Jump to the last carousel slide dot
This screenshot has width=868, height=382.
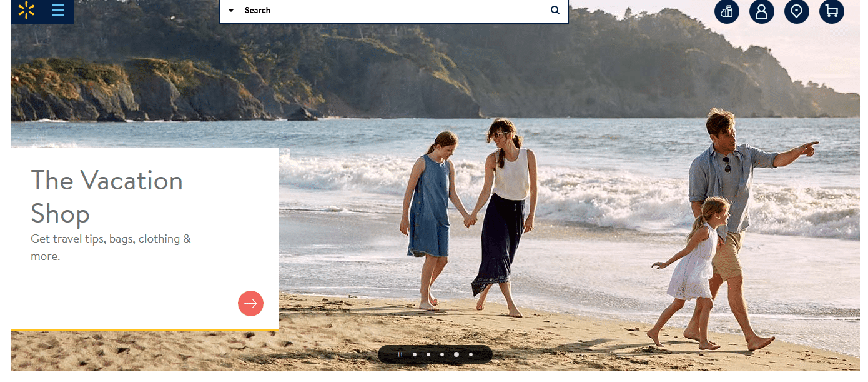(x=471, y=354)
